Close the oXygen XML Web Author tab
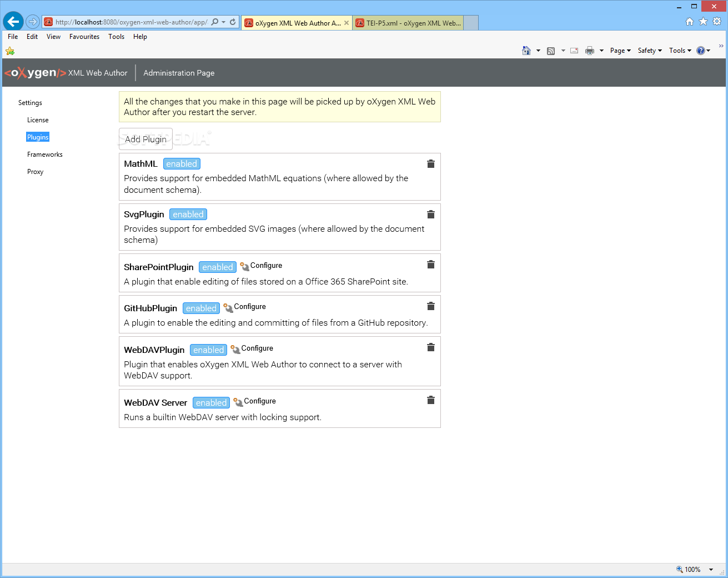728x578 pixels. point(347,23)
